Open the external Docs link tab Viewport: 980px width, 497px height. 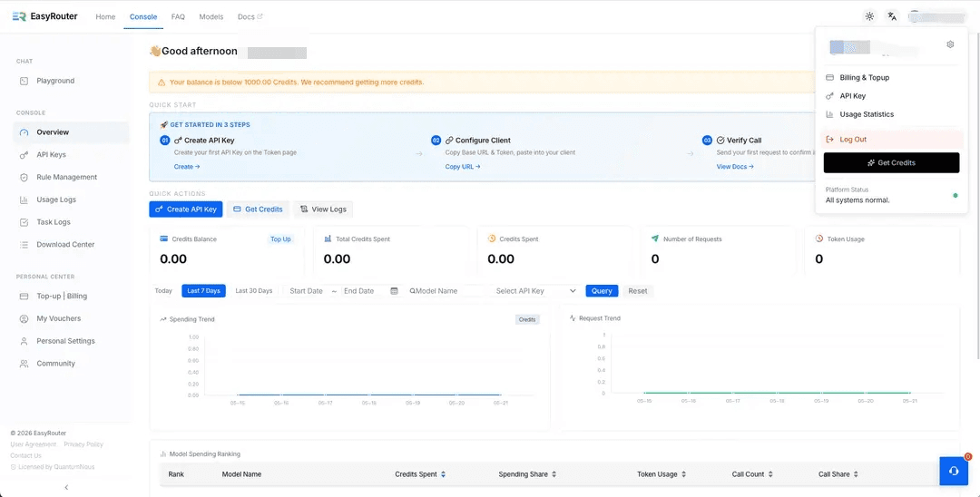click(x=250, y=17)
